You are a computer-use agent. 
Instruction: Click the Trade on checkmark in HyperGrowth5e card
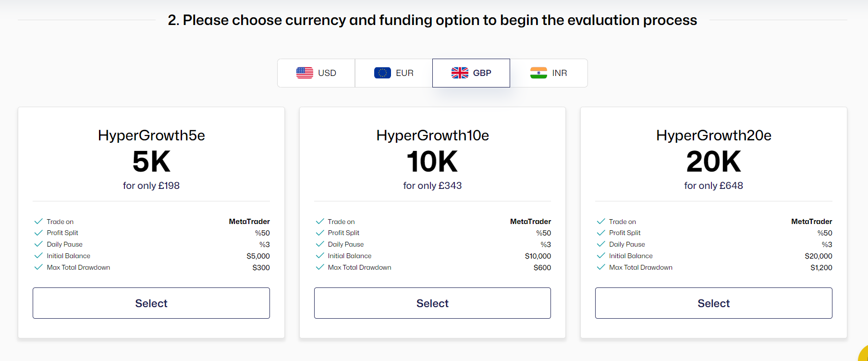[38, 222]
